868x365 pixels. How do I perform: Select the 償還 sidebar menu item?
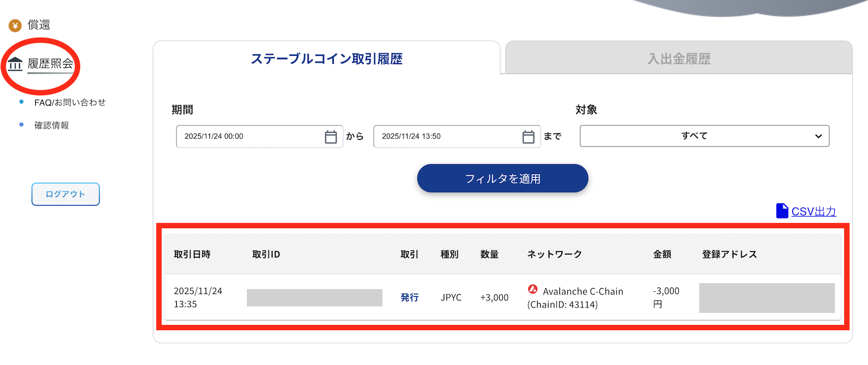point(39,25)
